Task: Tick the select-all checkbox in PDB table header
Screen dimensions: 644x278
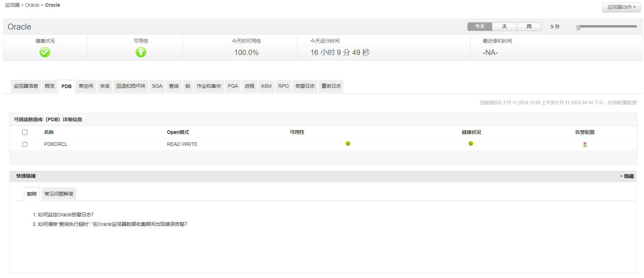Action: click(25, 132)
